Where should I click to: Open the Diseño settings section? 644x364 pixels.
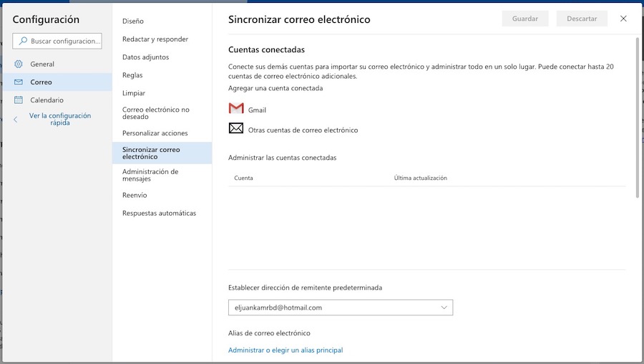[x=133, y=21]
